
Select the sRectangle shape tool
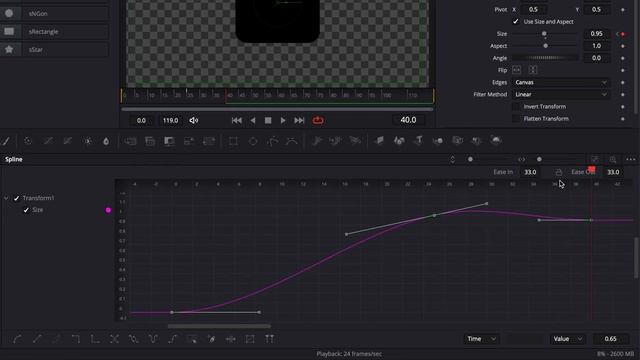click(x=54, y=31)
